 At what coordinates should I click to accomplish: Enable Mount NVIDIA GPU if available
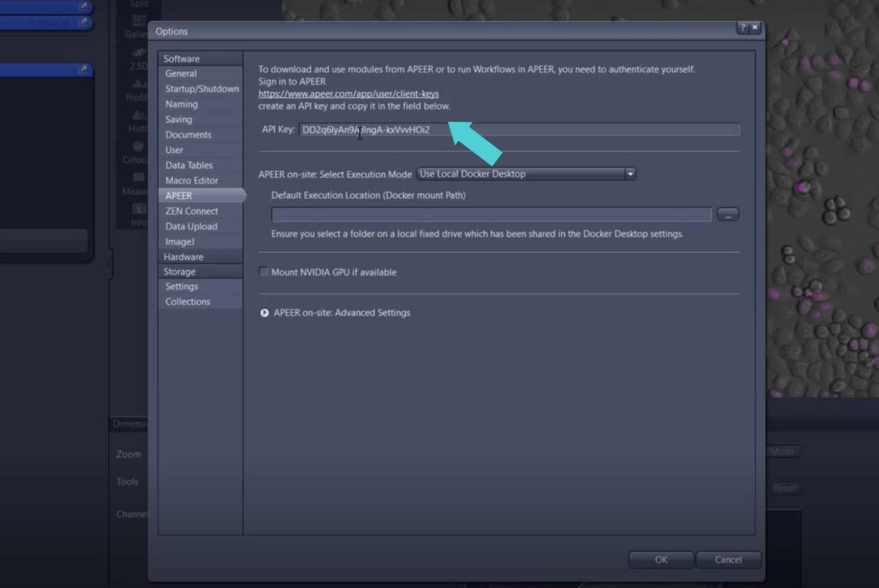click(x=264, y=272)
